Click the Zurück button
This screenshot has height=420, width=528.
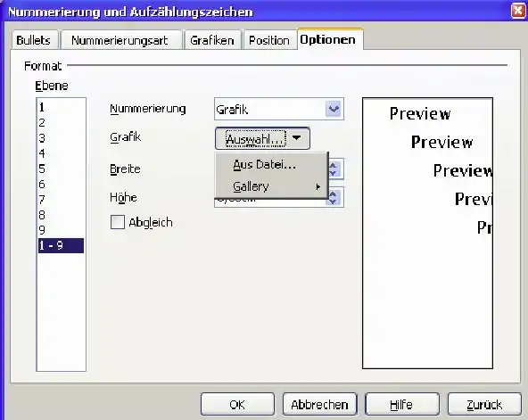pyautogui.click(x=484, y=404)
